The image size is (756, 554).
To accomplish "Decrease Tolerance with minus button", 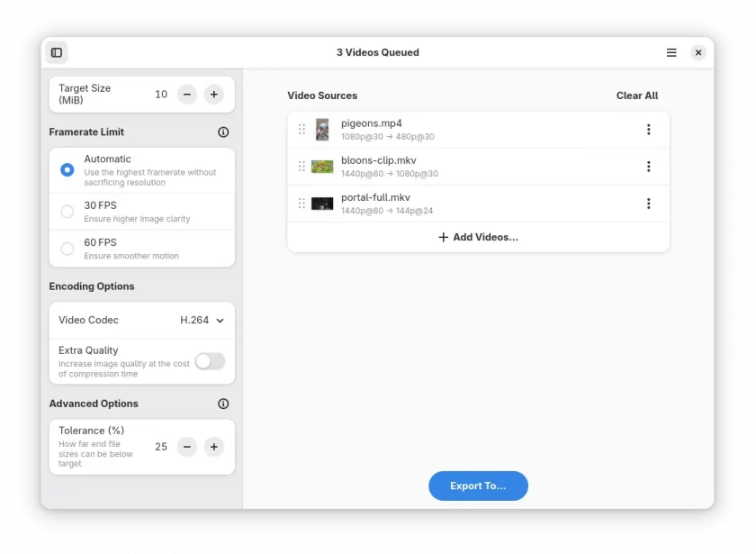I will tap(186, 447).
